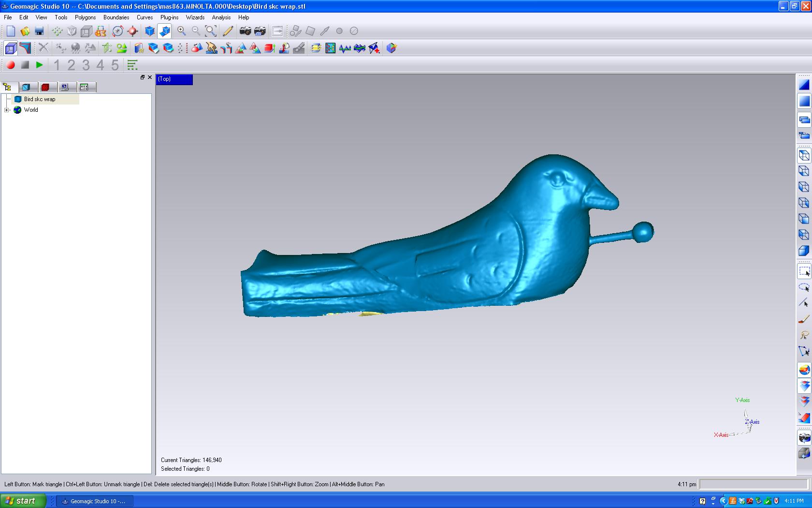
Task: Open the Wizards menu
Action: (195, 17)
